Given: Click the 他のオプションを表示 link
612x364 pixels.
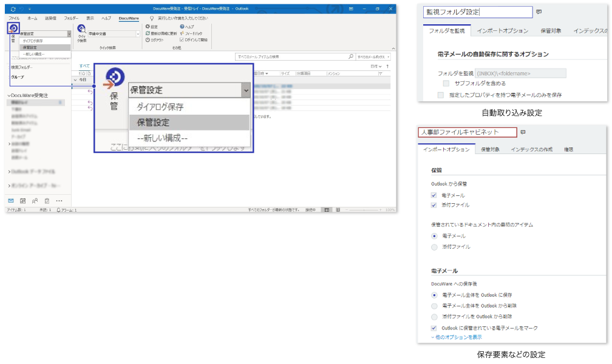Looking at the screenshot, I should point(457,337).
